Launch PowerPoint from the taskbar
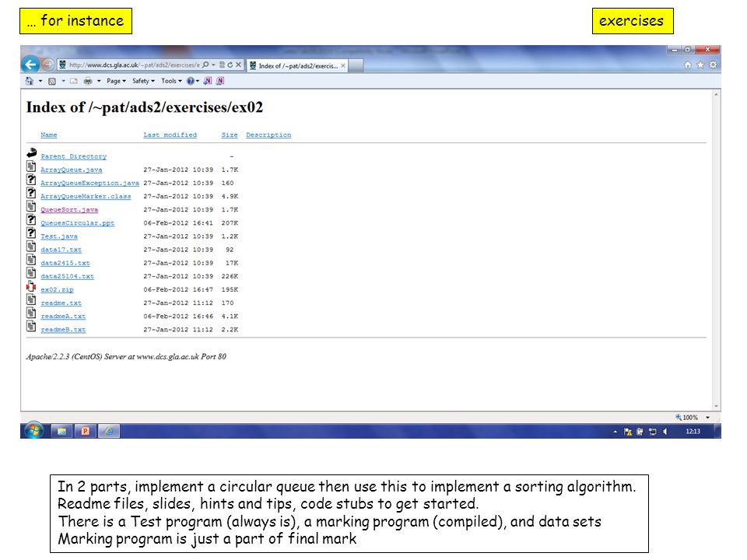Image resolution: width=747 pixels, height=560 pixels. (86, 431)
